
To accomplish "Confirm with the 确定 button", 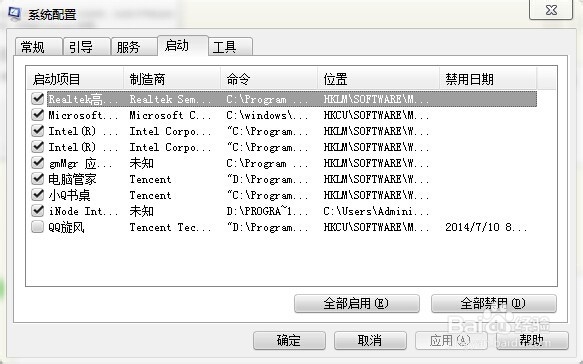I will pos(289,340).
